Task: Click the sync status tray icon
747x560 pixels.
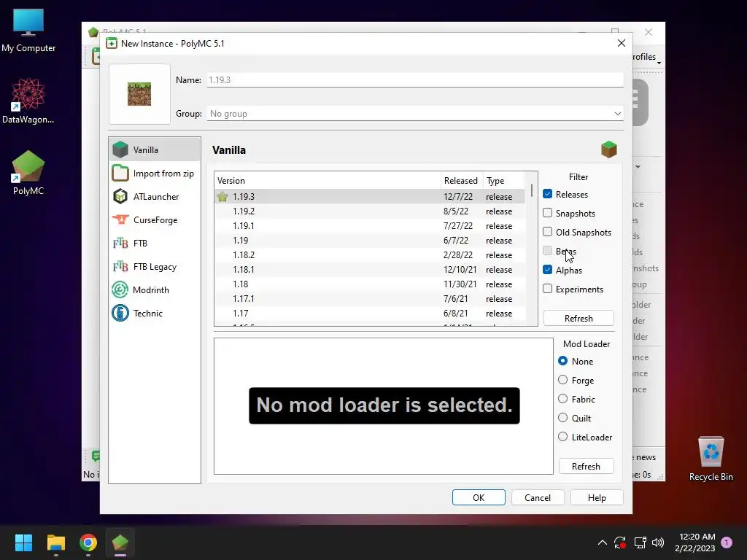Action: [620, 542]
